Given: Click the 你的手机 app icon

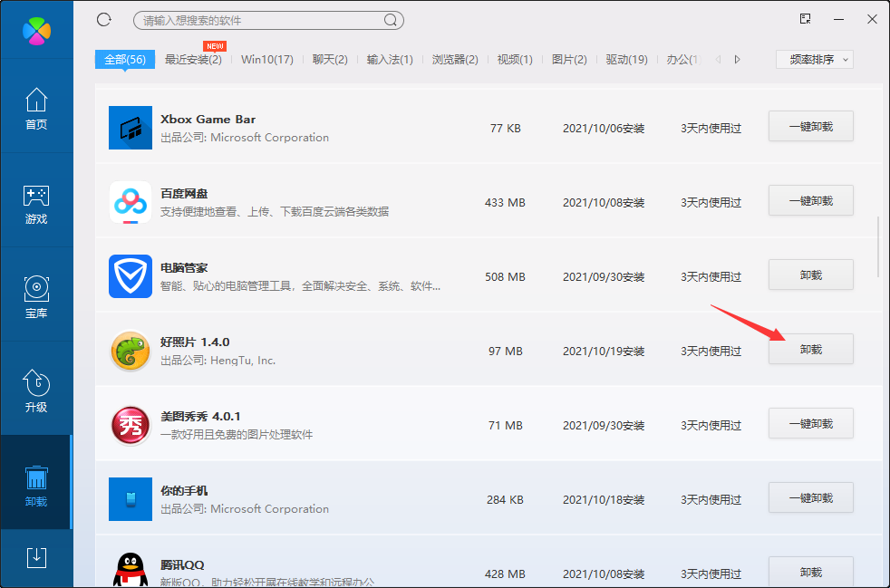Looking at the screenshot, I should click(131, 499).
